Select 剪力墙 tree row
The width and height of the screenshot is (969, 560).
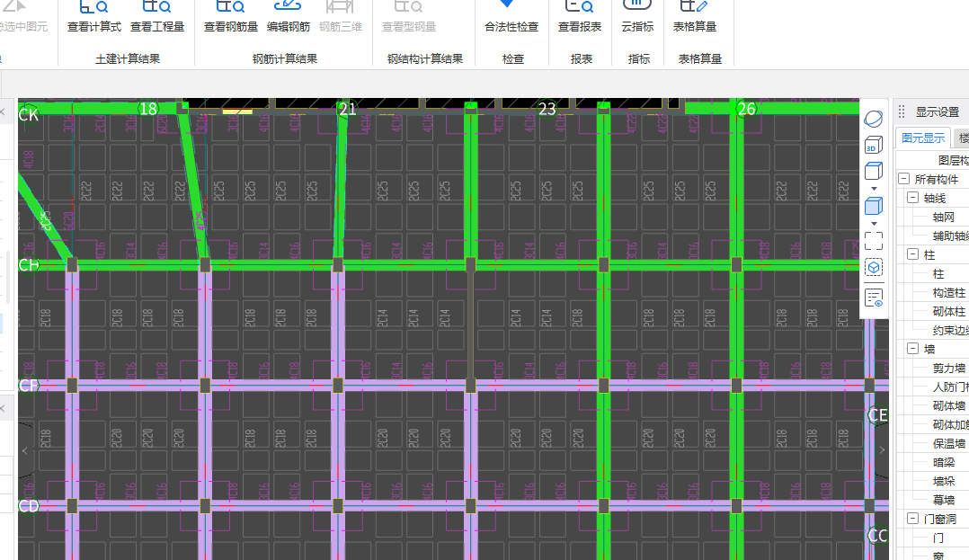949,369
